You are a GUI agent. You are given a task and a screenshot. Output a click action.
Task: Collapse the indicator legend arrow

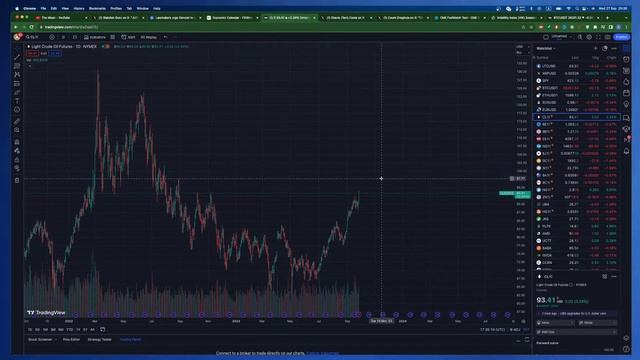coord(29,65)
